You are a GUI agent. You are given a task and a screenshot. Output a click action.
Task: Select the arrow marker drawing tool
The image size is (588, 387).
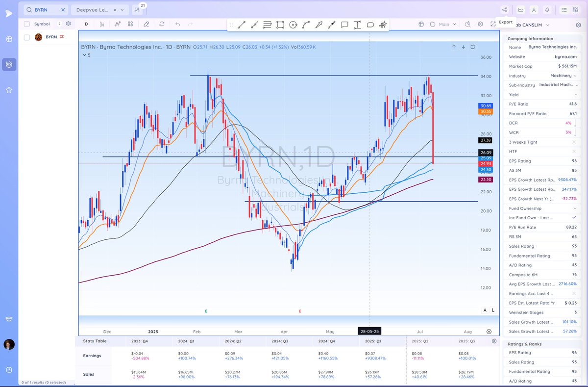(x=318, y=25)
